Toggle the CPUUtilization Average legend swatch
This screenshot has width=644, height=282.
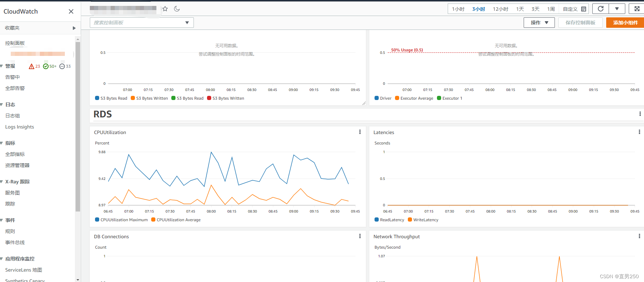click(x=153, y=219)
